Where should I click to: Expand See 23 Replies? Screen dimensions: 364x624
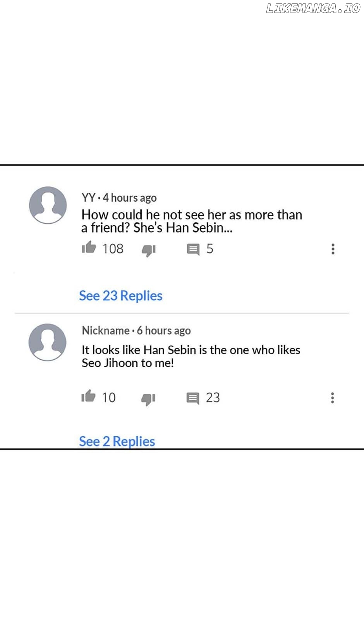click(x=120, y=296)
